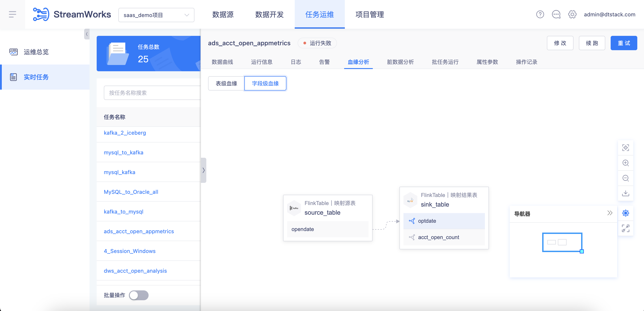Viewport: 644px width, 311px height.
Task: Switch to the 数据曲线 tab
Action: tap(222, 62)
